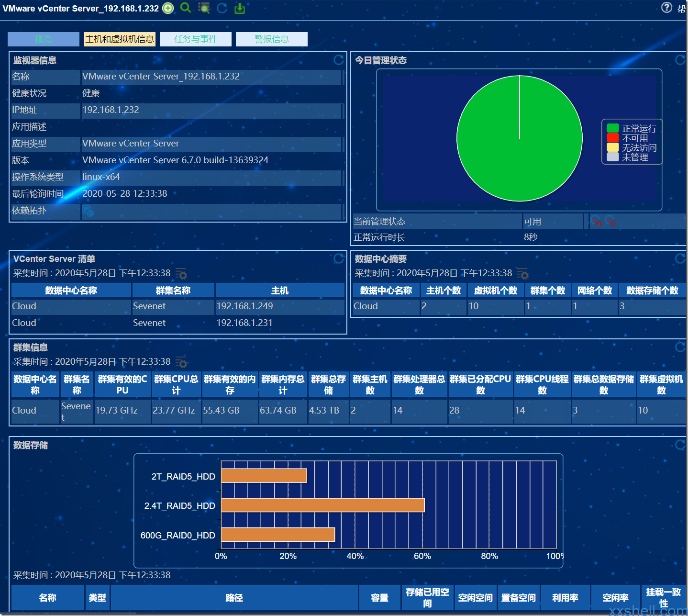Open the list search icon in title bar
This screenshot has height=616, width=688.
[204, 8]
